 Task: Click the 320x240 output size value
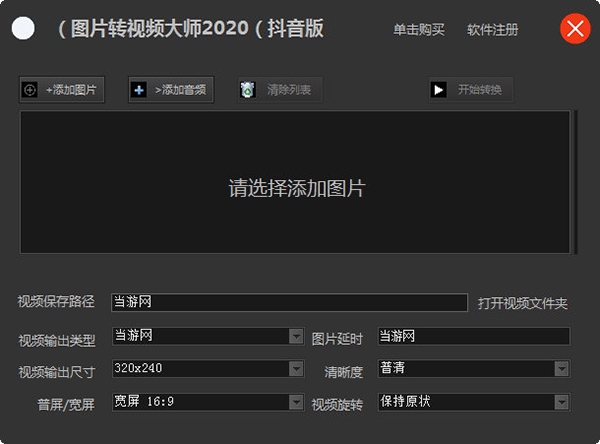coord(138,368)
